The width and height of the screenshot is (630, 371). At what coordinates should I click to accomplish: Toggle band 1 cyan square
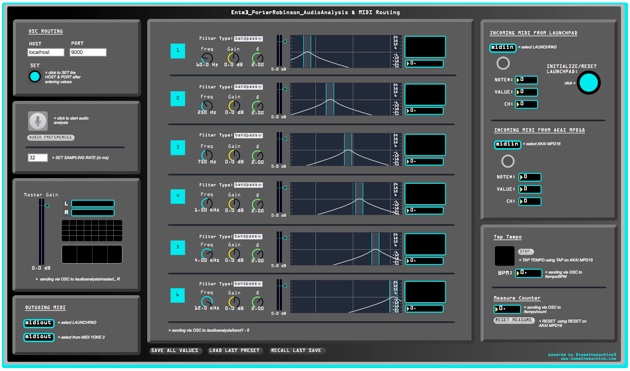[x=178, y=51]
